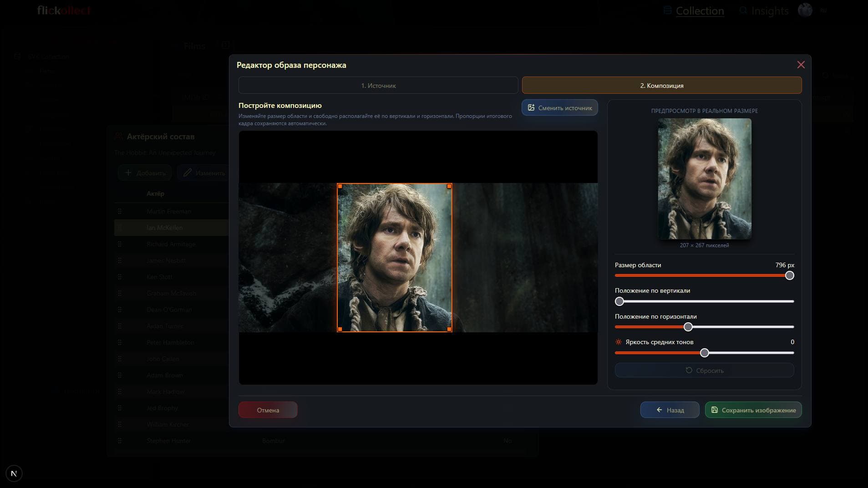Click the Размер области slider handle
This screenshot has width=868, height=488.
(790, 275)
